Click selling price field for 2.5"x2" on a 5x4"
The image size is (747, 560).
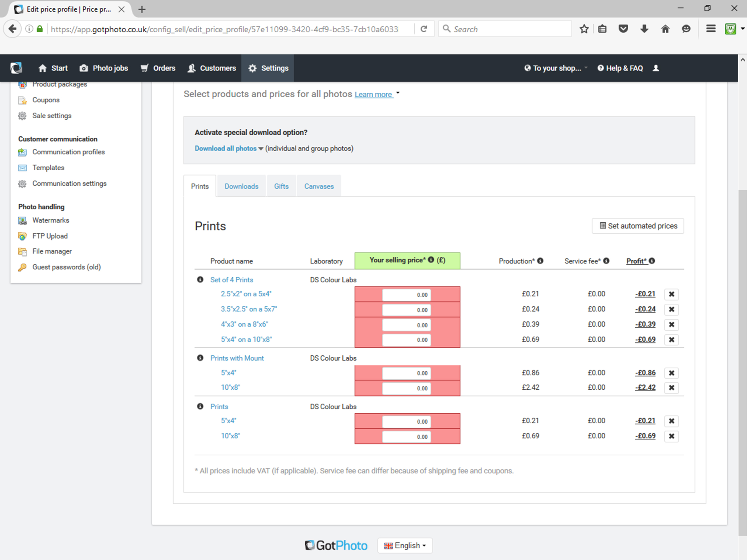407,295
